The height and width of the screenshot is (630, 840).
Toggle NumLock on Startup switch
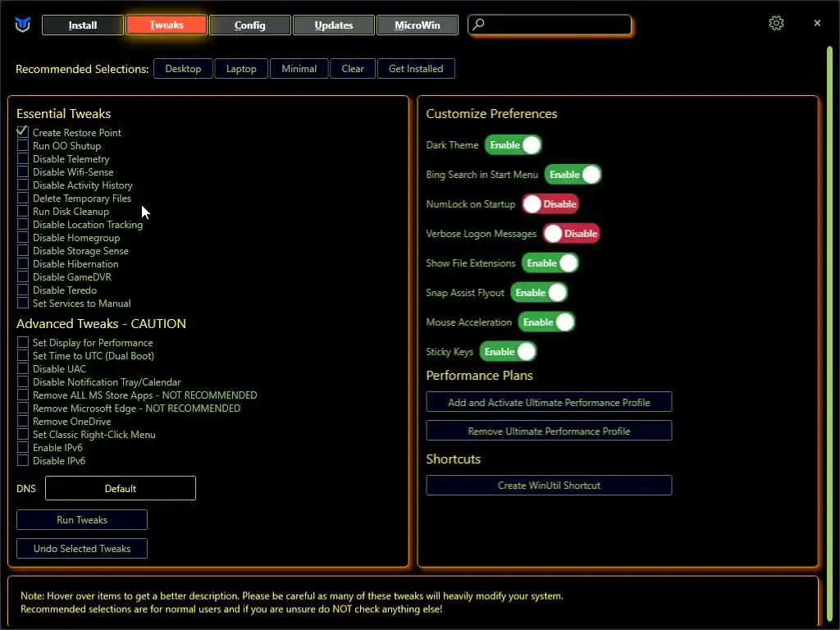(550, 204)
